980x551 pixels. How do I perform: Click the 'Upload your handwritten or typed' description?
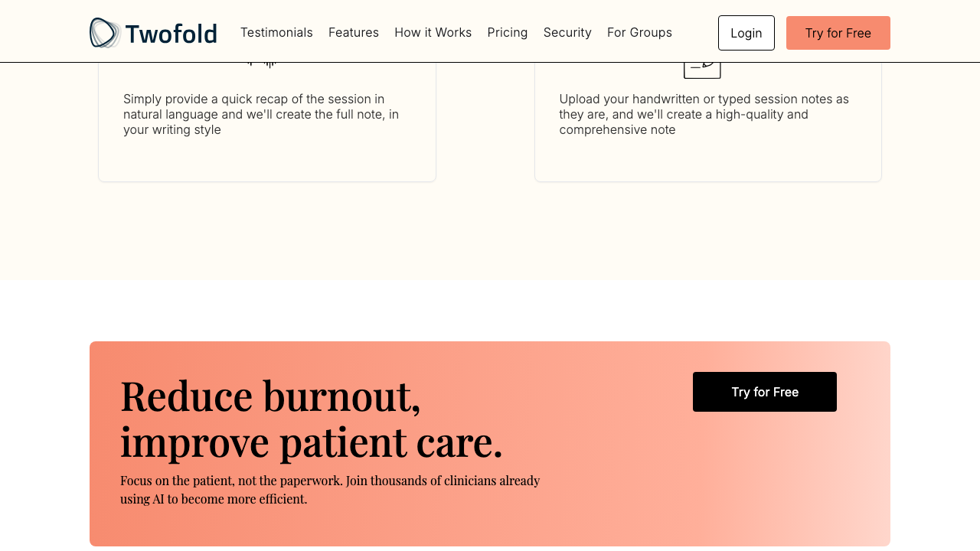click(x=704, y=114)
